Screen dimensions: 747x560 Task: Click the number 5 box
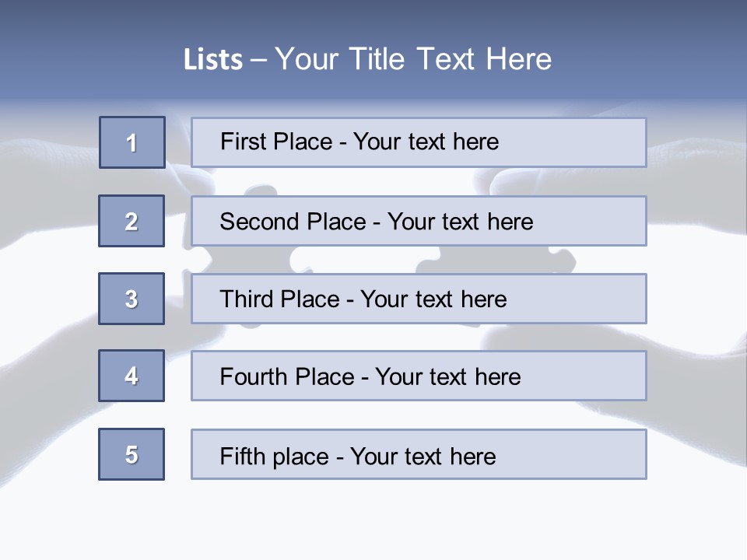(x=132, y=454)
